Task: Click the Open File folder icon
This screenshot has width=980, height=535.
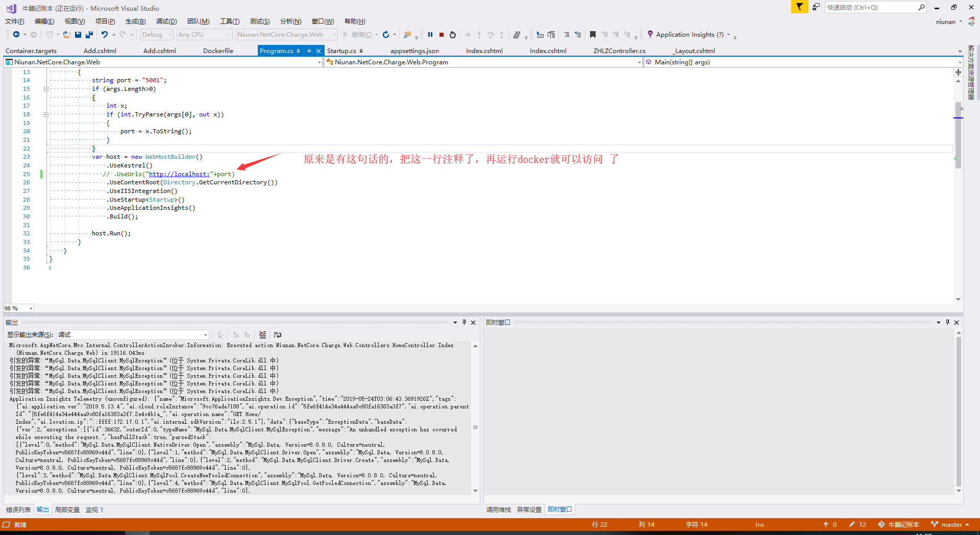Action: click(x=67, y=35)
